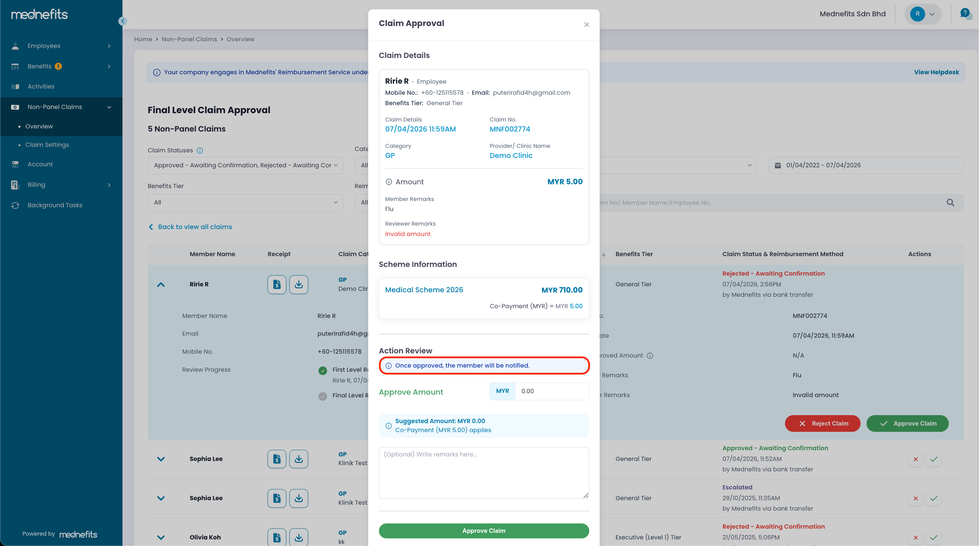980x546 pixels.
Task: Click the Approve Amount input field
Action: point(552,392)
